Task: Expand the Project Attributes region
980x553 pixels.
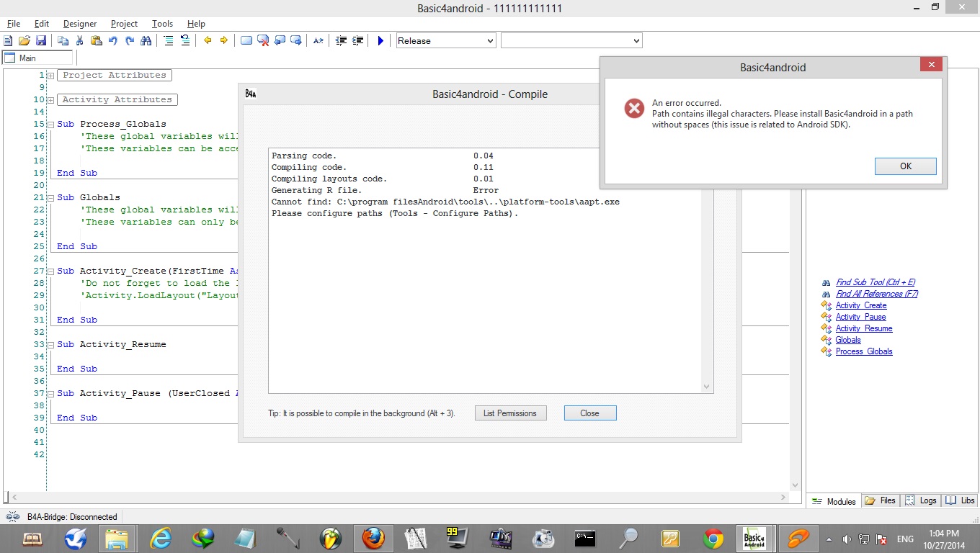Action: coord(51,76)
